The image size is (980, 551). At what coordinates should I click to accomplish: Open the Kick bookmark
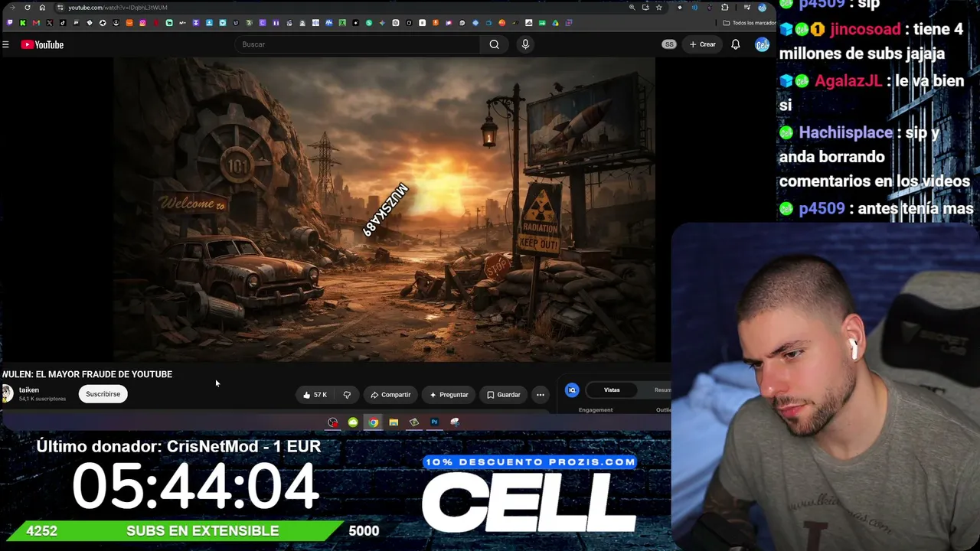[23, 23]
